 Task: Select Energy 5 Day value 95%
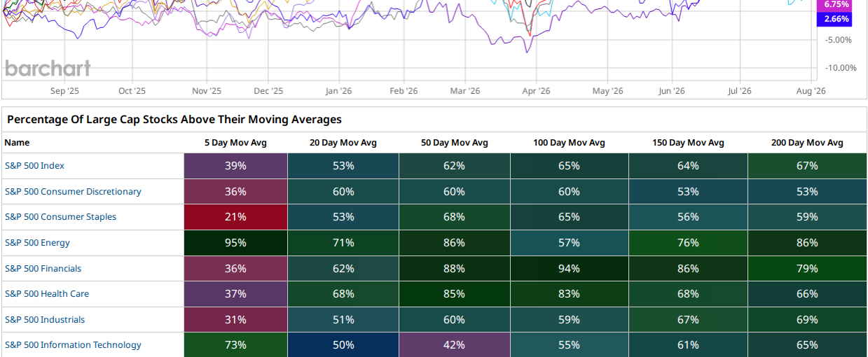click(x=235, y=243)
